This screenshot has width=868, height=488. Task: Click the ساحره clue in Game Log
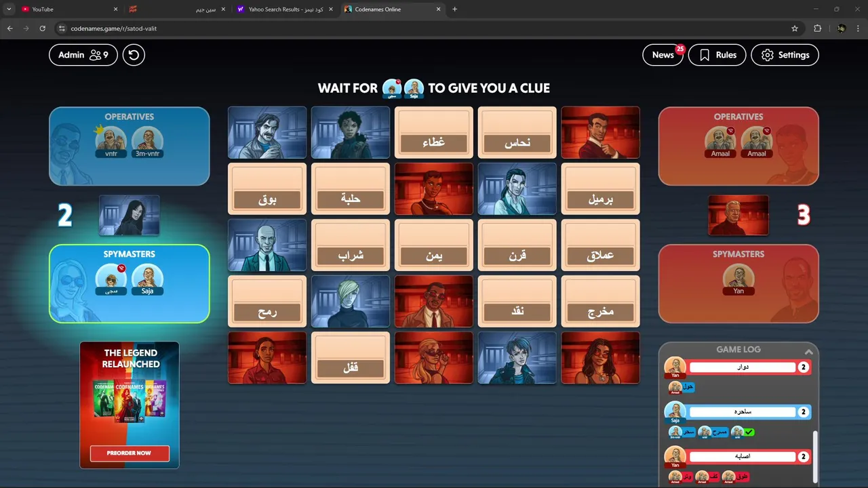pyautogui.click(x=743, y=412)
